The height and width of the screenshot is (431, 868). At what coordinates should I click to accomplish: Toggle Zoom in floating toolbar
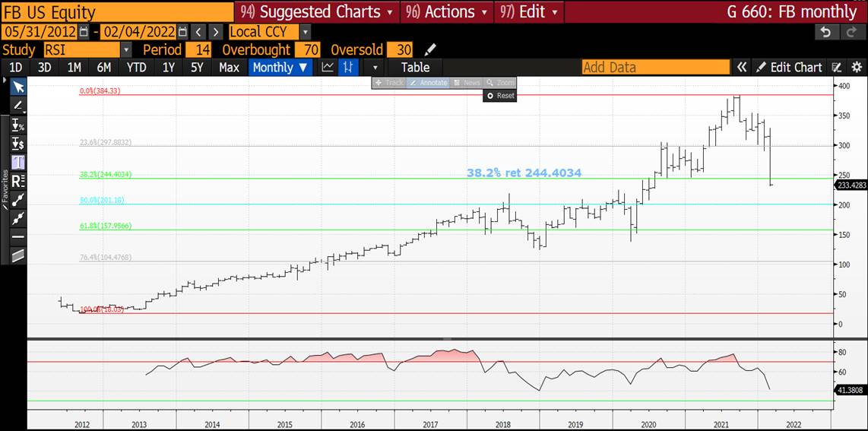click(x=500, y=82)
